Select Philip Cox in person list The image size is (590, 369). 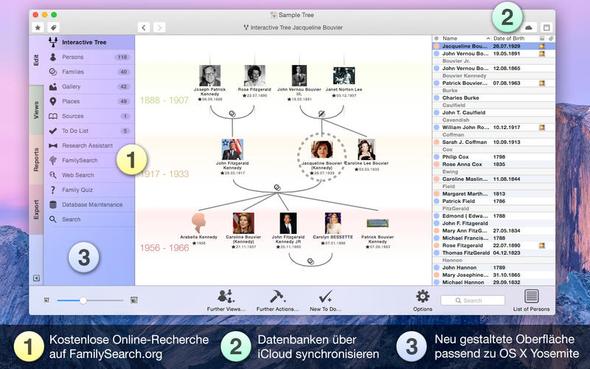(494, 157)
